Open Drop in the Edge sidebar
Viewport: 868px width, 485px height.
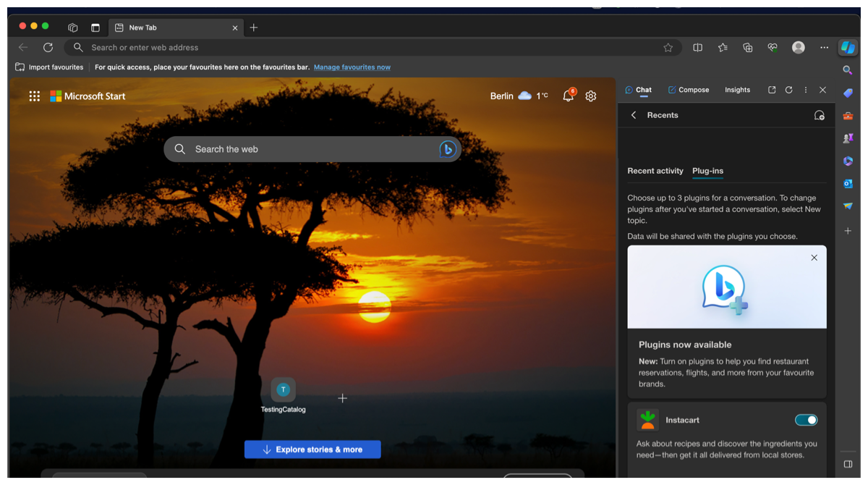pos(848,206)
